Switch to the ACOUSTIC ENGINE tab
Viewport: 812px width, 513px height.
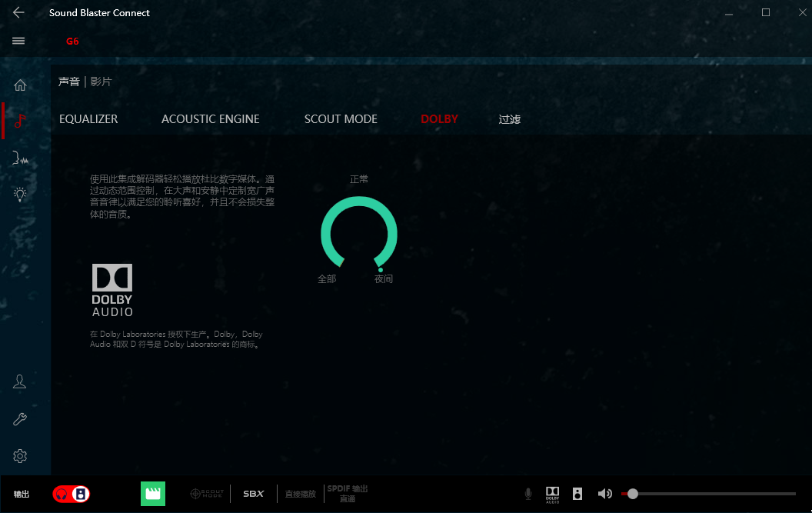[210, 119]
